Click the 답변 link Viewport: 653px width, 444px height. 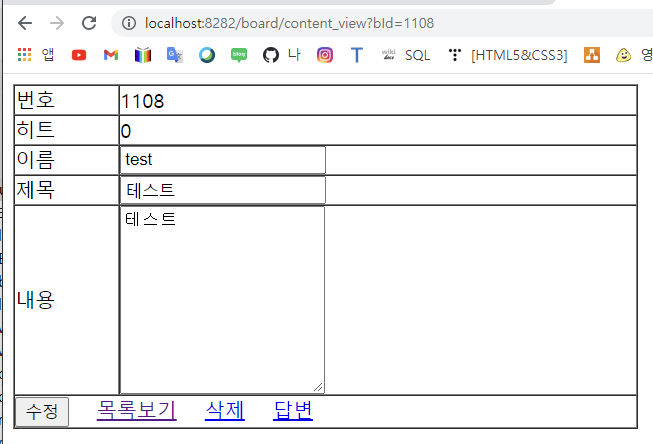click(x=293, y=411)
